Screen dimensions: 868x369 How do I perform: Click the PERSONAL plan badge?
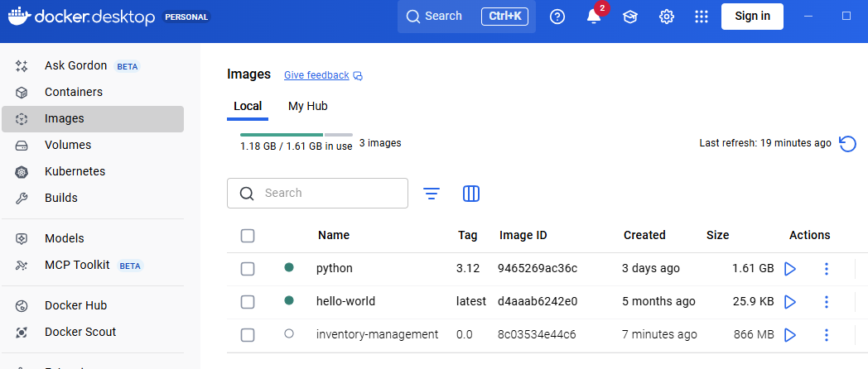point(186,17)
